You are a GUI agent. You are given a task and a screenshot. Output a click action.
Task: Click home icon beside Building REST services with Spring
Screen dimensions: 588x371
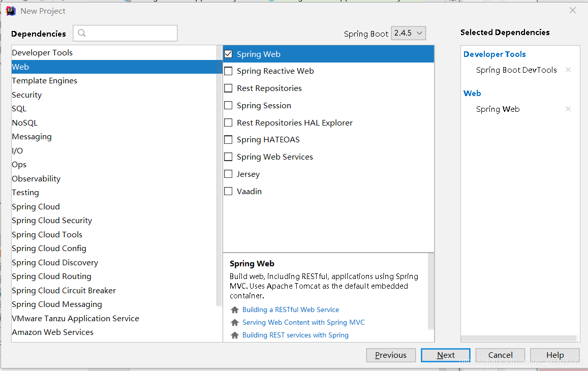(x=235, y=335)
